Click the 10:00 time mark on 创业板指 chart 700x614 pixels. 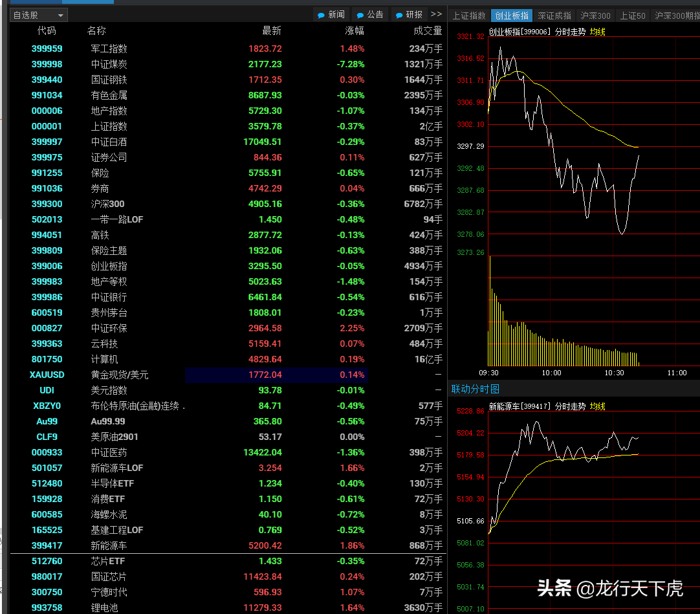(552, 373)
